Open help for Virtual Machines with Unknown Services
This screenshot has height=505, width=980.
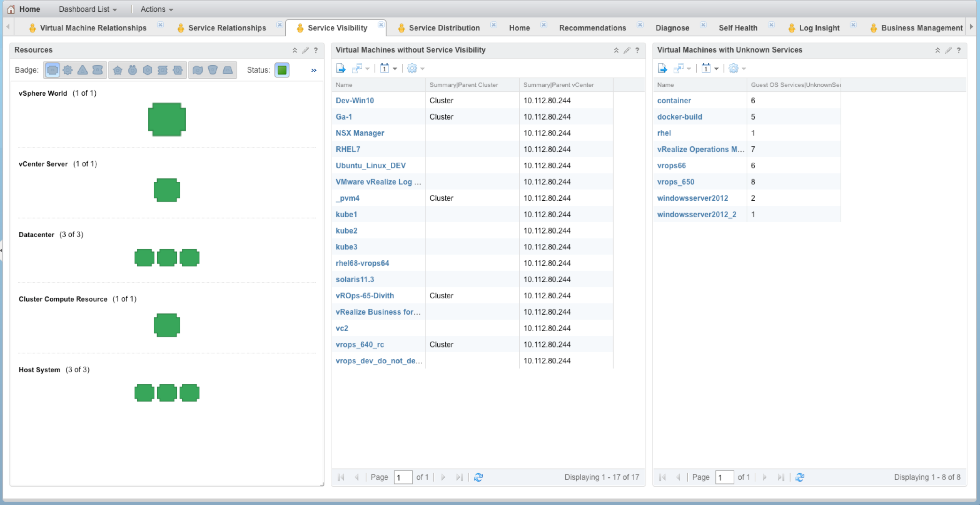click(x=959, y=50)
